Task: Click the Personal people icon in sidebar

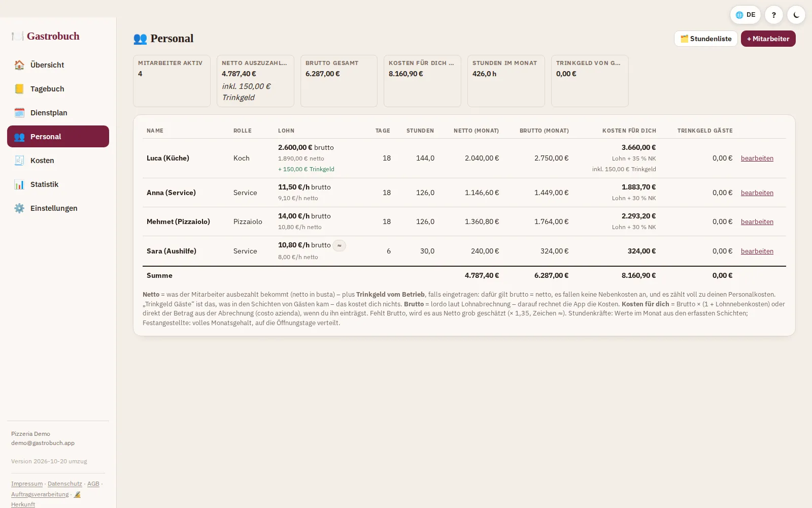Action: (x=19, y=137)
